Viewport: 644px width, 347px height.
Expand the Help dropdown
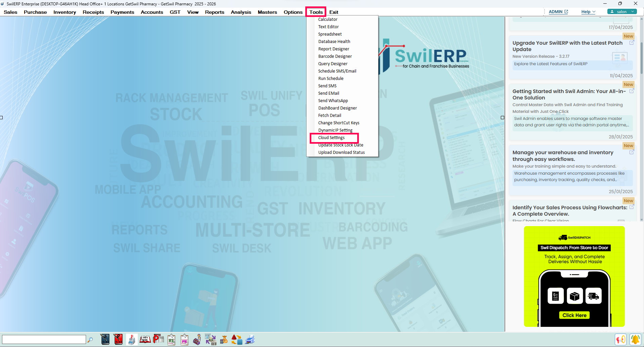[x=588, y=11]
